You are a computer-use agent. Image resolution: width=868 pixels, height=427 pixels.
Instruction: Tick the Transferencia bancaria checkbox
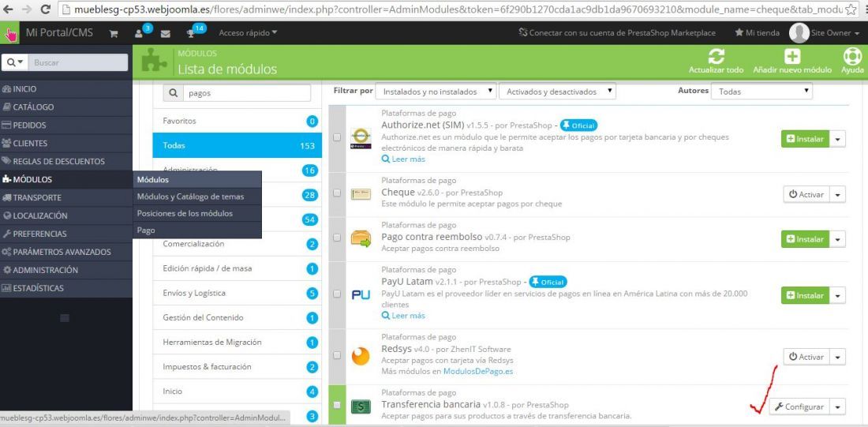point(337,406)
